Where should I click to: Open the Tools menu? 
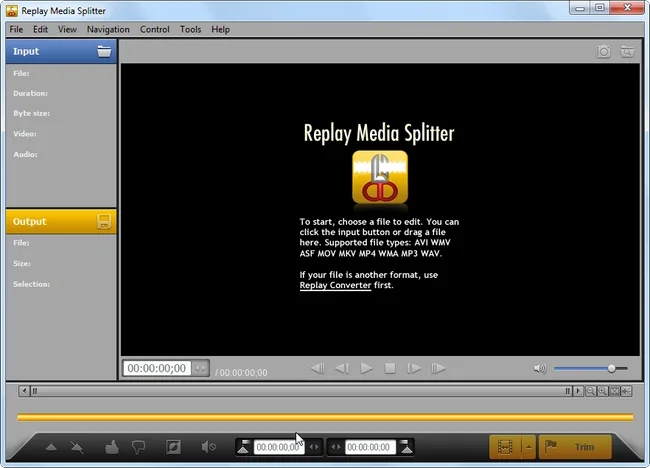point(190,29)
